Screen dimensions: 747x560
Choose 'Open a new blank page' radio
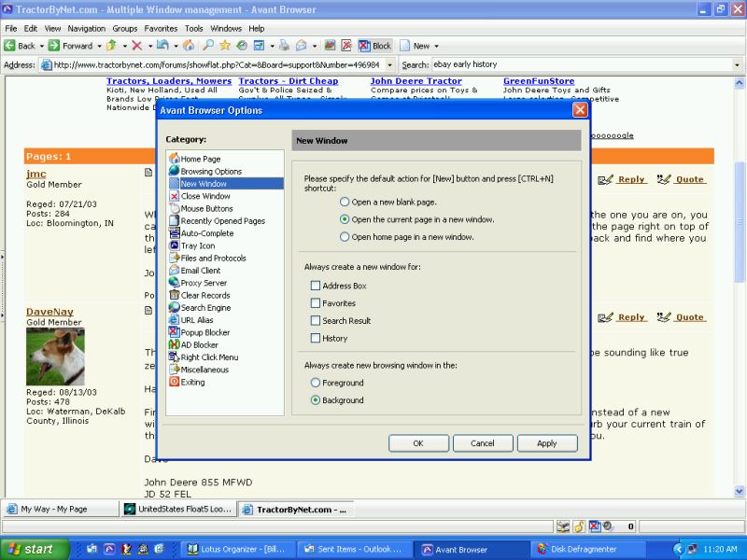(x=345, y=202)
